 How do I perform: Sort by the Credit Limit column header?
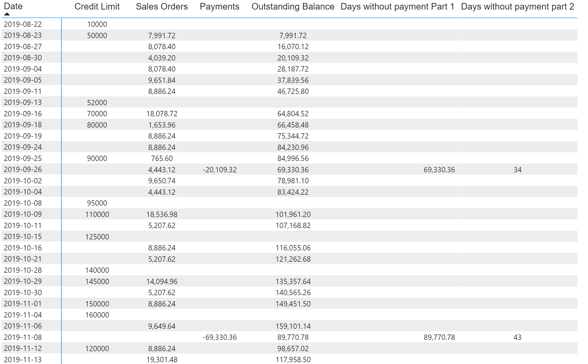[x=97, y=7]
